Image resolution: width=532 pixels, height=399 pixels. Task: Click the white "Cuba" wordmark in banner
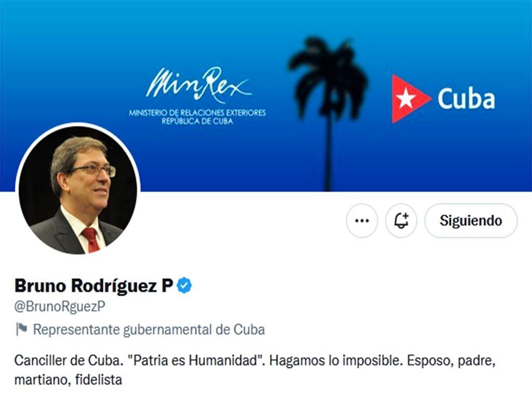(x=466, y=99)
